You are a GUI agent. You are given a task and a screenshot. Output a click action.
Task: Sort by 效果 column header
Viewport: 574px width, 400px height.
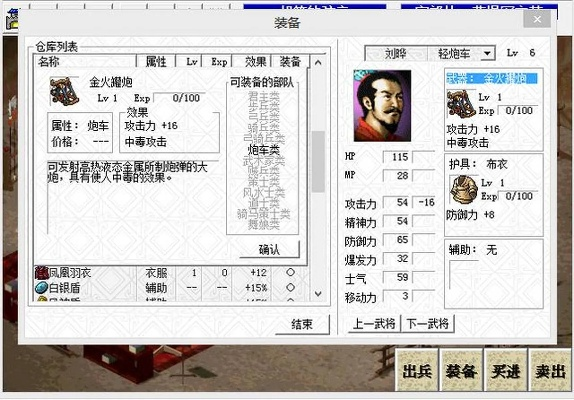point(252,61)
